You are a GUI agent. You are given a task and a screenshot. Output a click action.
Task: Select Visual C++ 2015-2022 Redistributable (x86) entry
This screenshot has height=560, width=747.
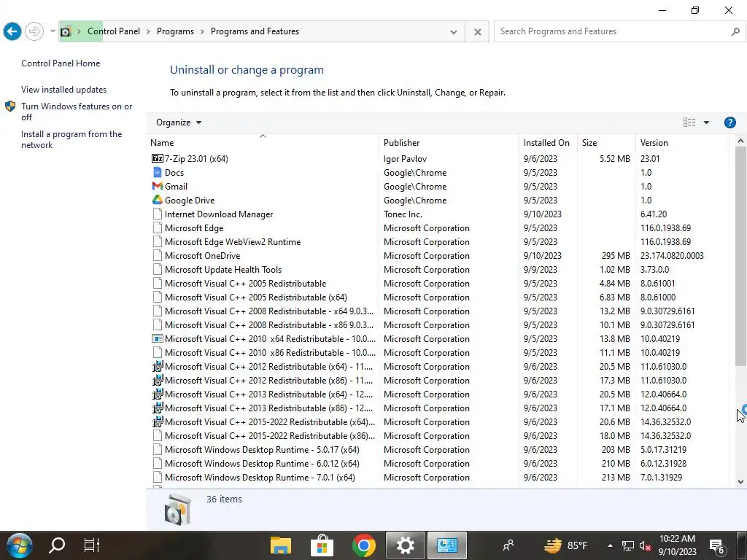click(x=270, y=436)
